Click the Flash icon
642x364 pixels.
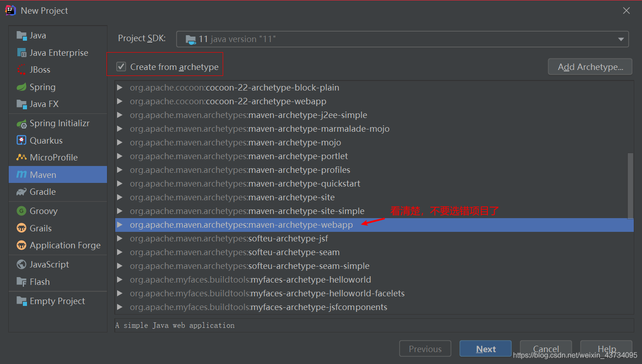click(x=21, y=282)
